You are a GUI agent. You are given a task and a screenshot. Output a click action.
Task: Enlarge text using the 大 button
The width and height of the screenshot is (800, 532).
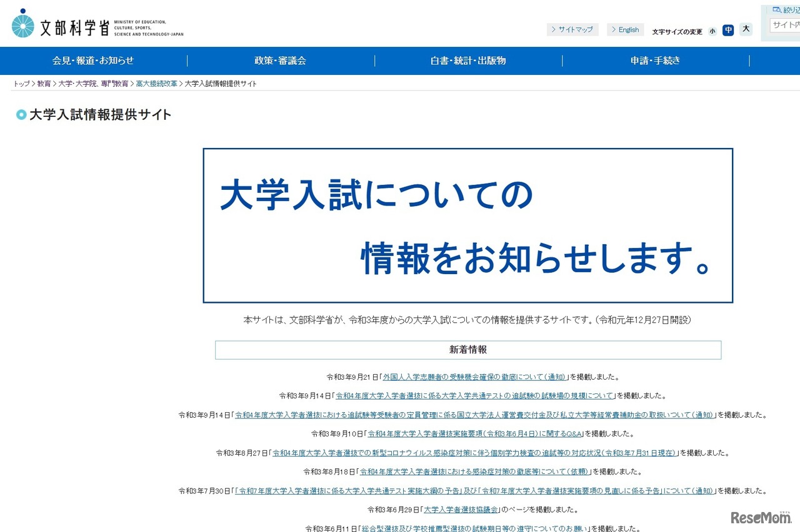745,29
